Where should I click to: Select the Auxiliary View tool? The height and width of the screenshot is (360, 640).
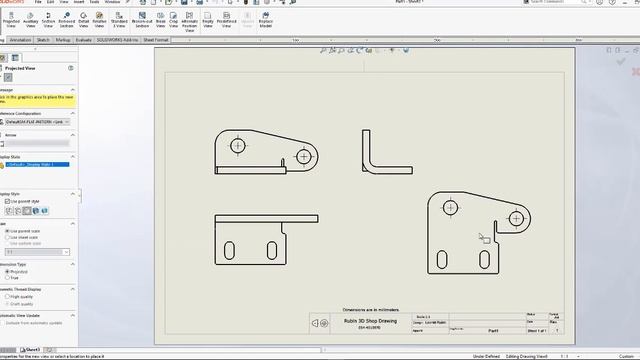[x=31, y=20]
